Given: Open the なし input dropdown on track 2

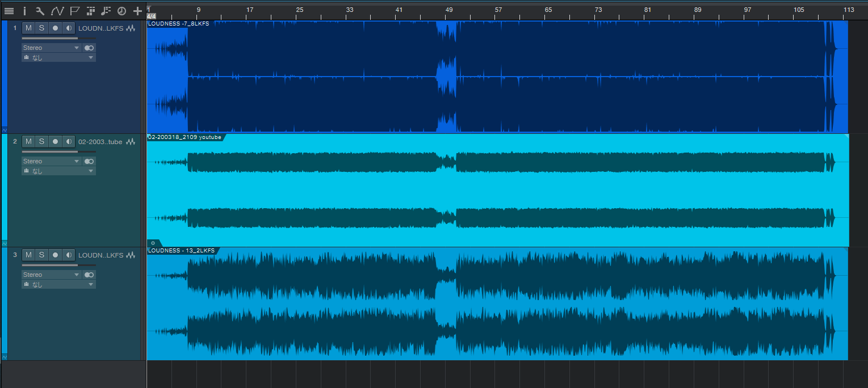Looking at the screenshot, I should 58,171.
